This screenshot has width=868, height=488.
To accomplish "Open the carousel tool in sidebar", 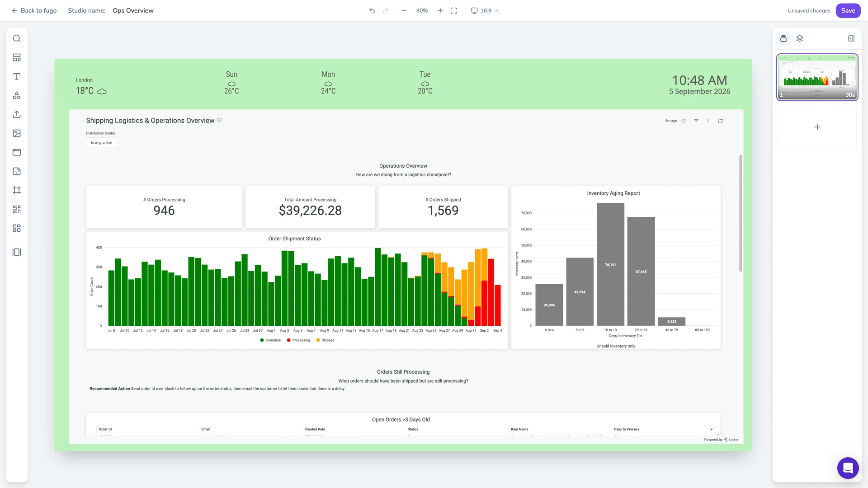I will tap(17, 252).
